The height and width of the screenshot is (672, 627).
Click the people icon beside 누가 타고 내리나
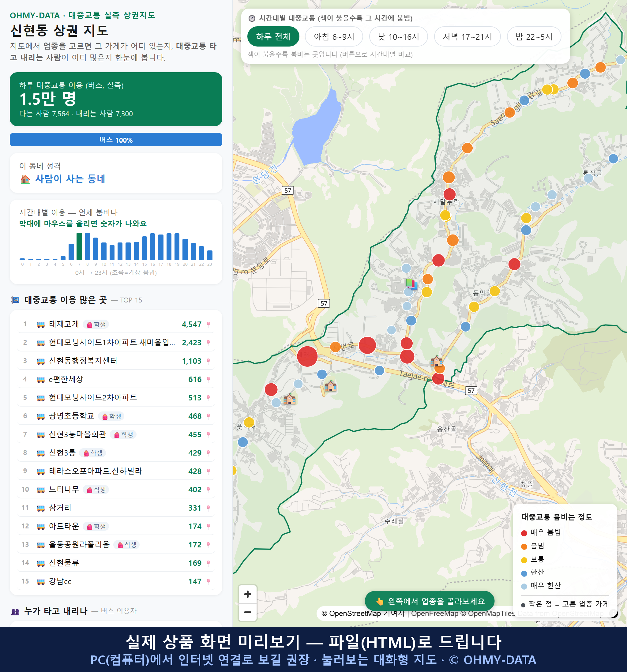(x=15, y=611)
